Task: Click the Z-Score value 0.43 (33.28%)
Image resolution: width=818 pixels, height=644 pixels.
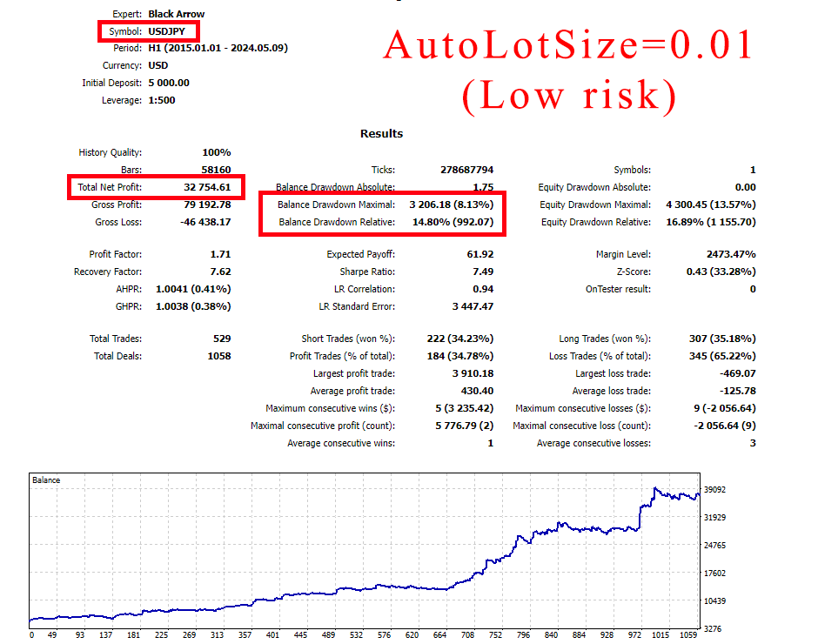Action: [721, 272]
